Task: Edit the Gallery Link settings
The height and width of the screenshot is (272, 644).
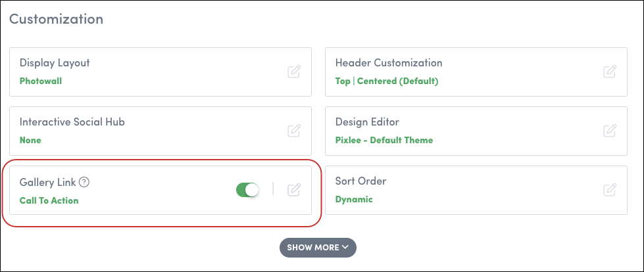Action: pos(294,190)
